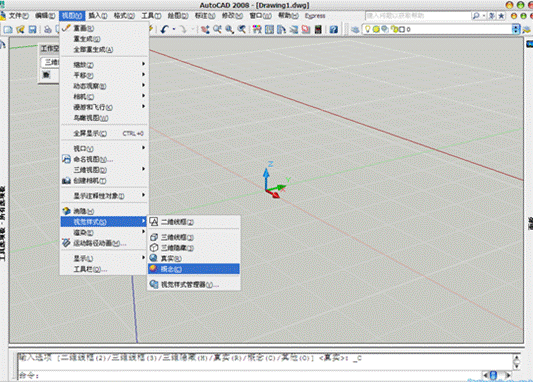This screenshot has width=533, height=382.
Task: Click the Undo arrow icon in toolbar
Action: (x=165, y=30)
